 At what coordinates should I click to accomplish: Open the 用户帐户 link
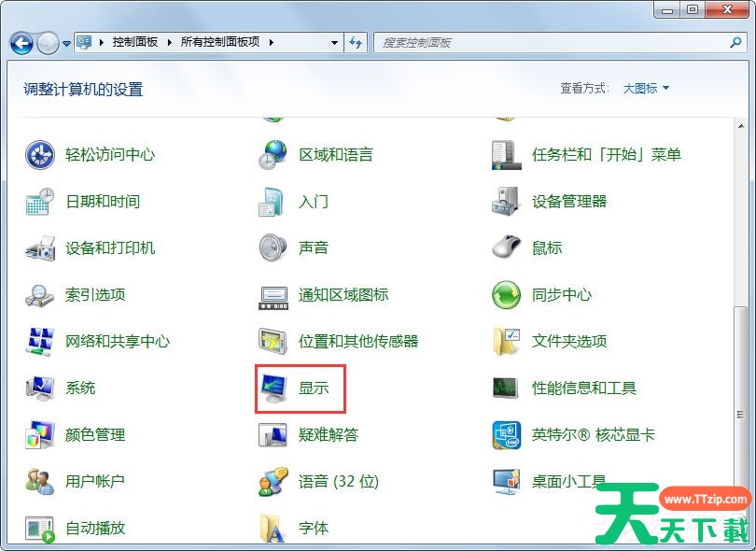pyautogui.click(x=95, y=482)
